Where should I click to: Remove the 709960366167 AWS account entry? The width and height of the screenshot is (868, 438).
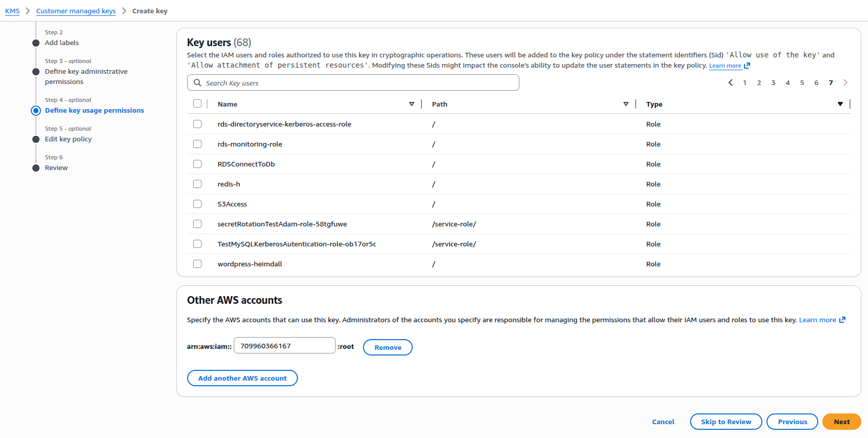[x=387, y=347]
